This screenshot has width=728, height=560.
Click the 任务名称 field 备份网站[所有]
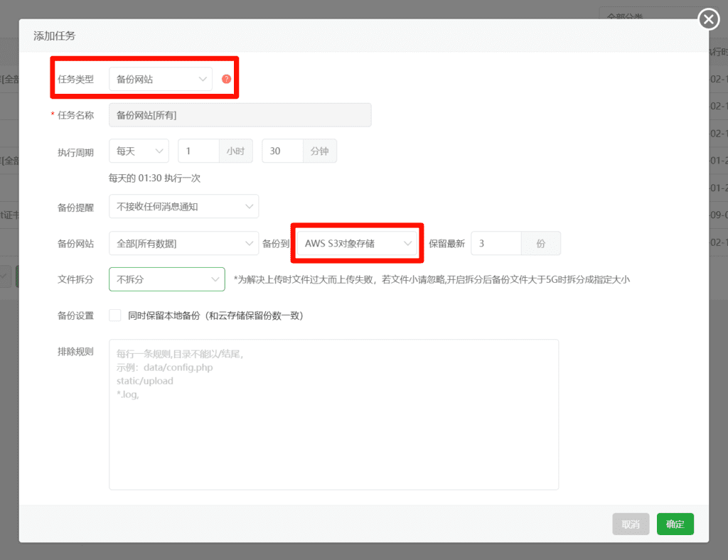click(x=240, y=115)
